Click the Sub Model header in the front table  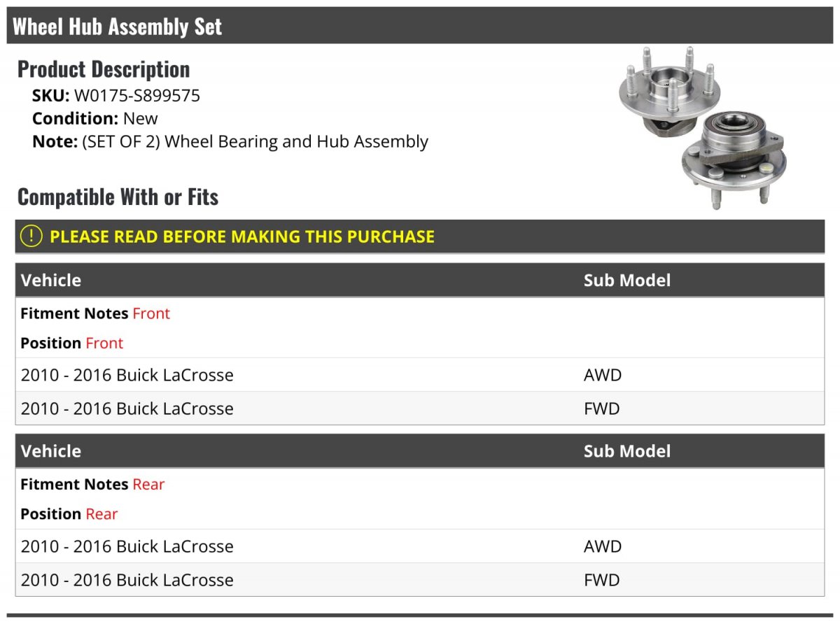tap(627, 281)
